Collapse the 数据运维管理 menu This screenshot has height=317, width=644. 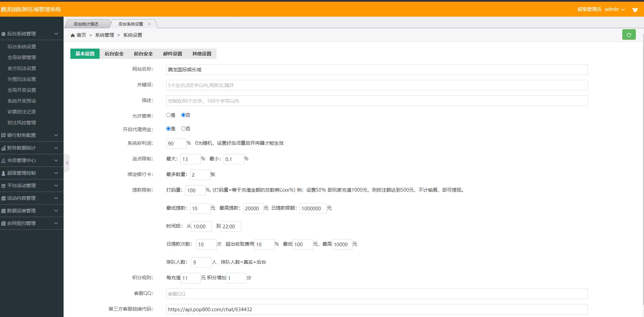[x=32, y=211]
